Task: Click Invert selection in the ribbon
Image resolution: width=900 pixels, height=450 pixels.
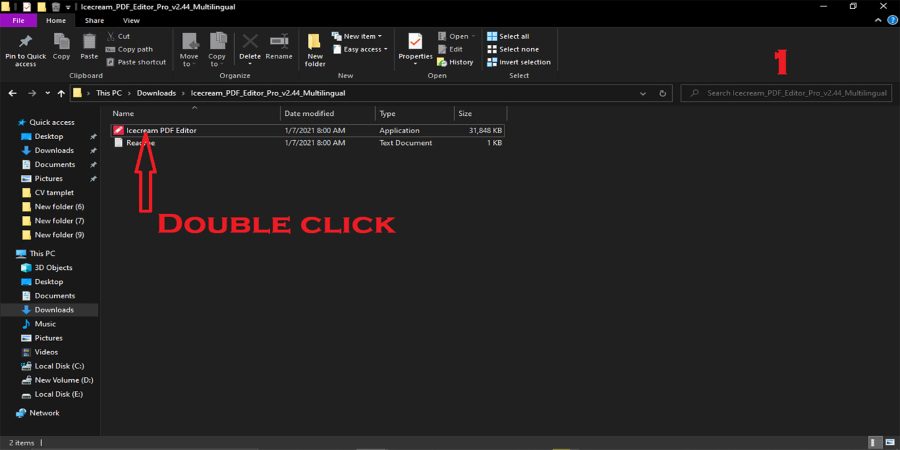Action: coord(519,62)
